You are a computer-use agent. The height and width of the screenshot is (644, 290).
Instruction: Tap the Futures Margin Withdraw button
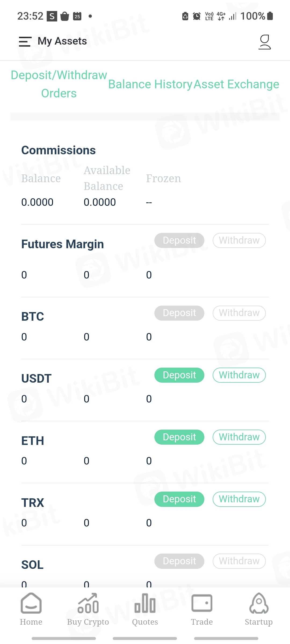(239, 240)
